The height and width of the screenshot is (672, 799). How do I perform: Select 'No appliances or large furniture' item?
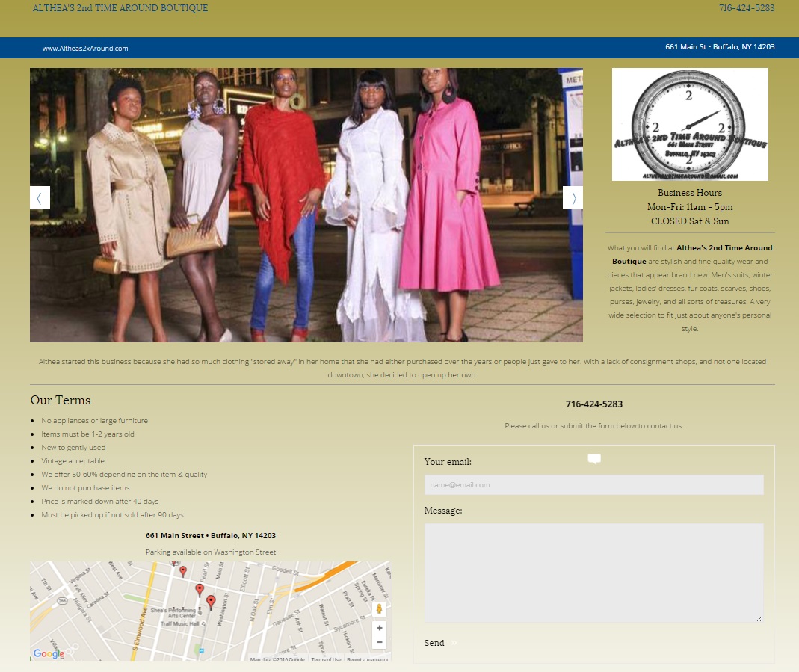tap(95, 420)
